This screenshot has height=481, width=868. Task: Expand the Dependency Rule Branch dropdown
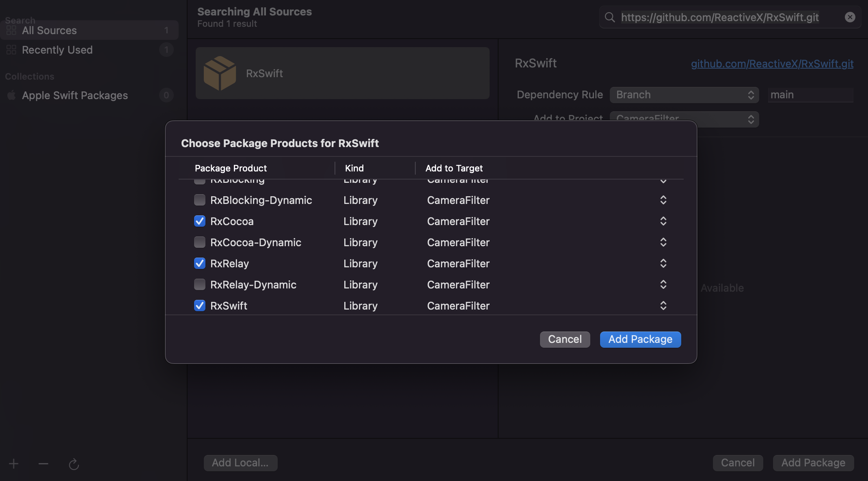(684, 95)
